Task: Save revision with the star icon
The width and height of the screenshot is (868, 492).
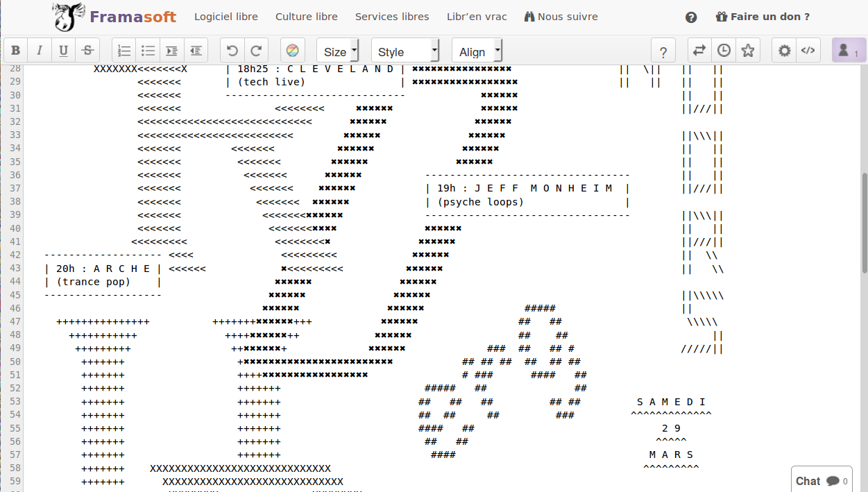Action: point(747,51)
